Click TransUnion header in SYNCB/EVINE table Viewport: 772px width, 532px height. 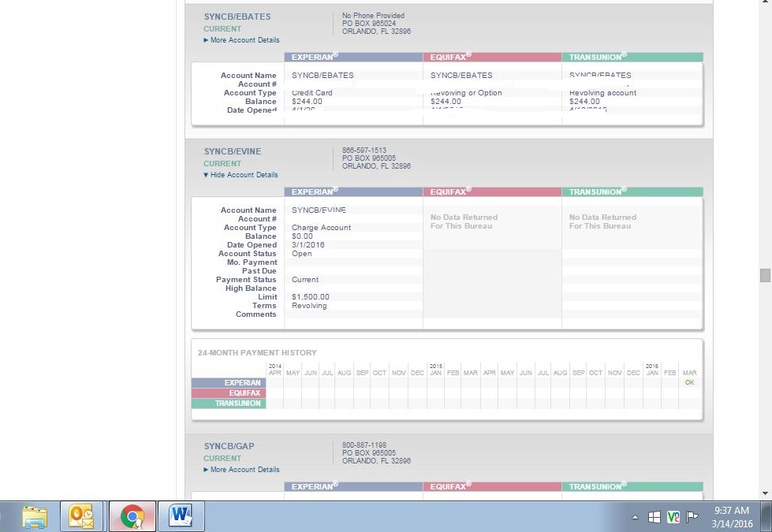632,192
